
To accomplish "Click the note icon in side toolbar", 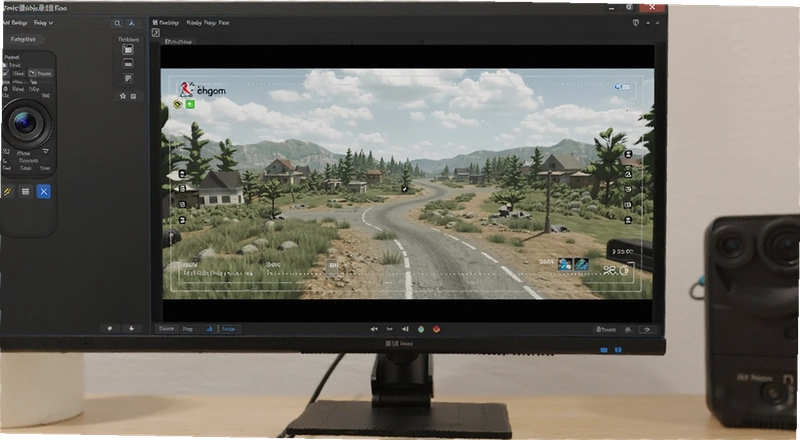I will pyautogui.click(x=128, y=78).
